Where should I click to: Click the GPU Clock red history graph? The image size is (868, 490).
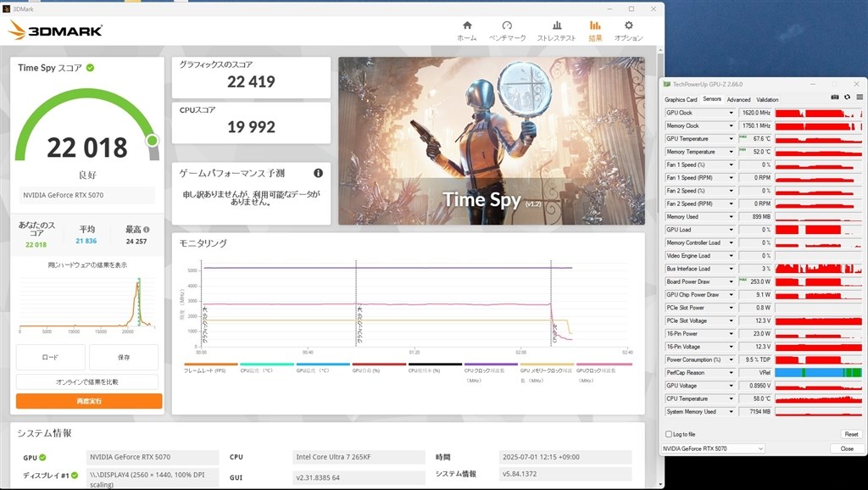[818, 113]
